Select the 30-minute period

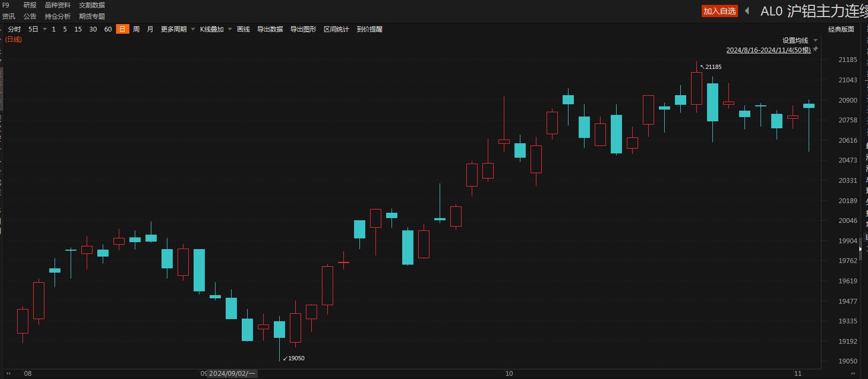93,29
